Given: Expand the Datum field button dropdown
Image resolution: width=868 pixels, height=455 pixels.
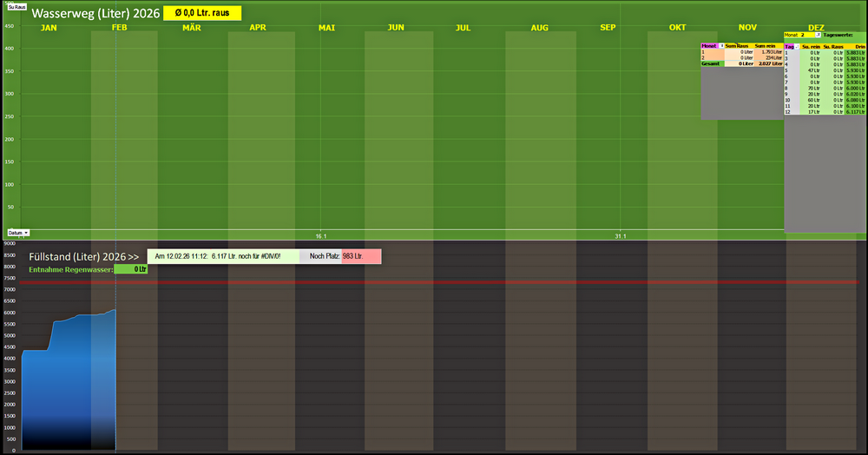Looking at the screenshot, I should (26, 233).
